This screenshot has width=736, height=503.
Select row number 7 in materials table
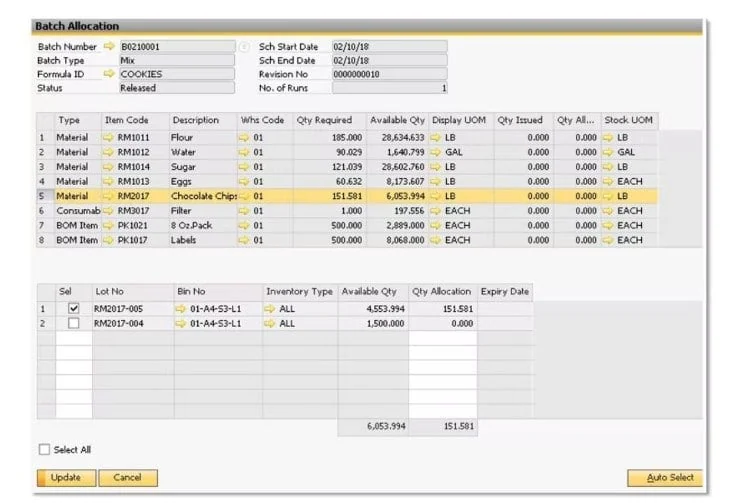pyautogui.click(x=46, y=225)
